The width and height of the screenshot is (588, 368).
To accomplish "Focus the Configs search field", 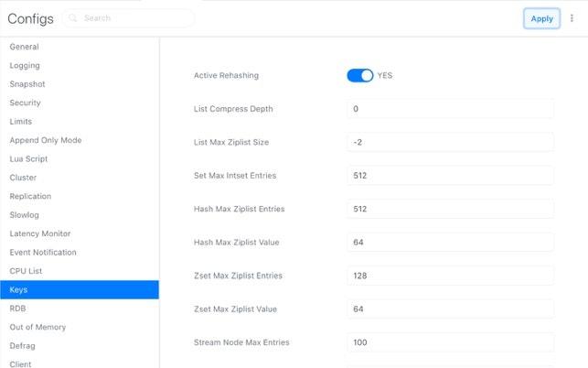I will [128, 18].
